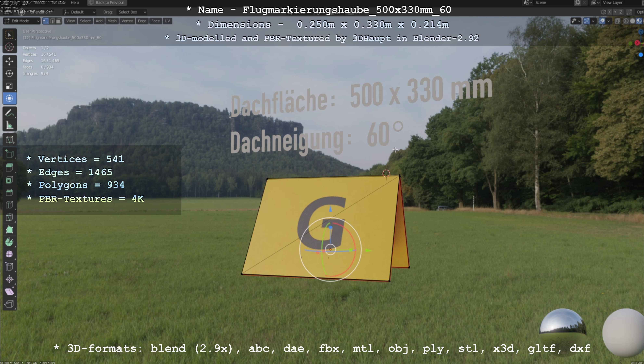Open the Edge menu
The width and height of the screenshot is (644, 364).
tap(142, 21)
